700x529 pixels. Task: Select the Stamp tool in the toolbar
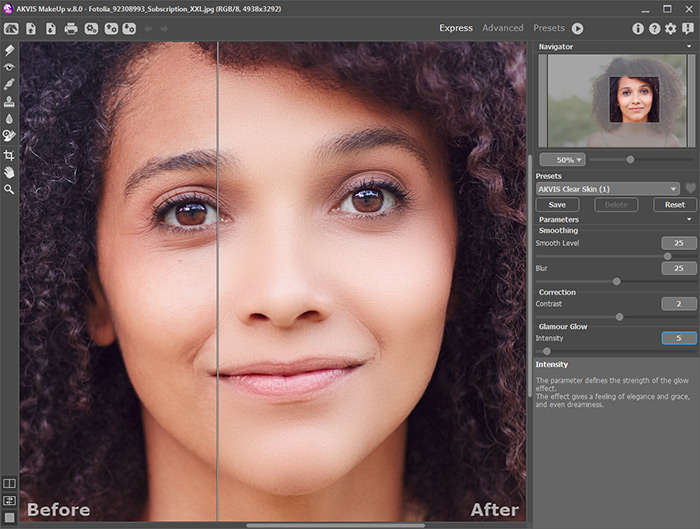(9, 101)
